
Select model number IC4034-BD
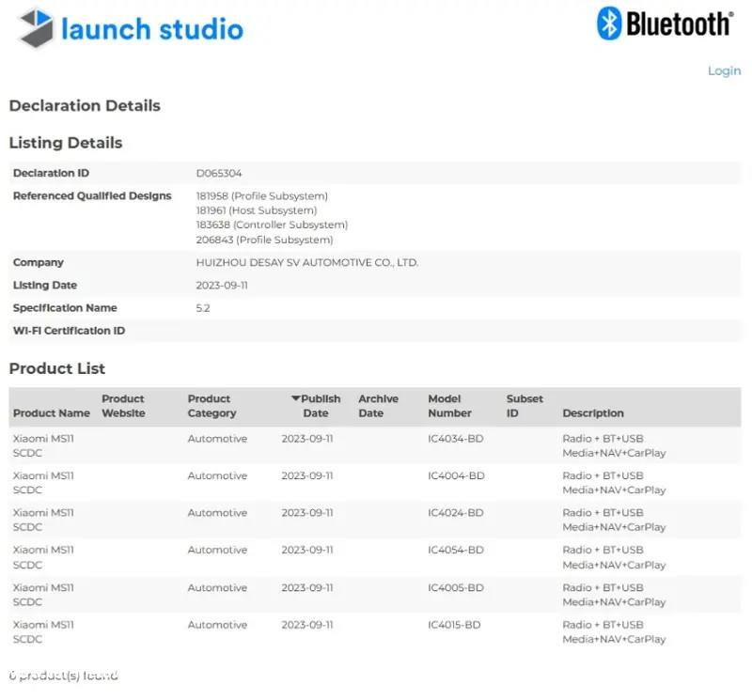[456, 439]
